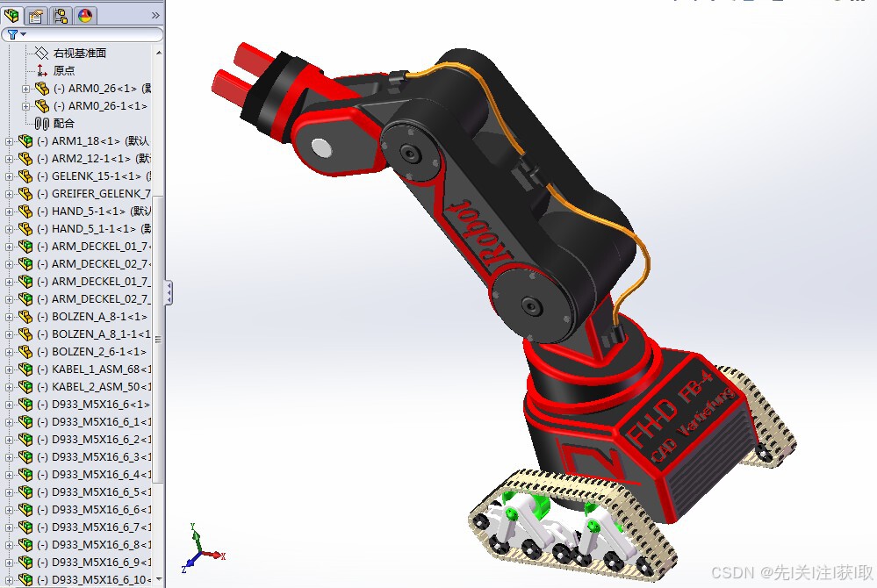Select the GREIFER_GELENK_7 label
The image size is (877, 588).
coord(93,193)
